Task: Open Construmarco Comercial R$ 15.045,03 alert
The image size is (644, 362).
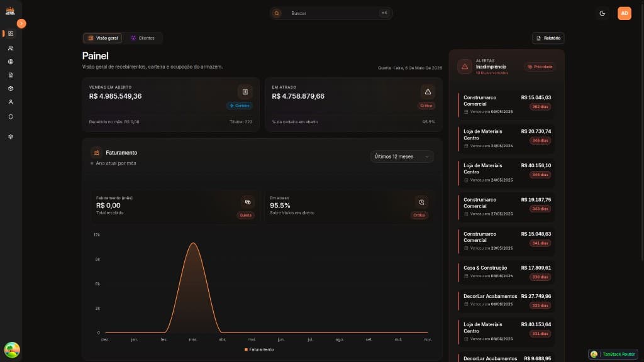Action: tap(507, 104)
